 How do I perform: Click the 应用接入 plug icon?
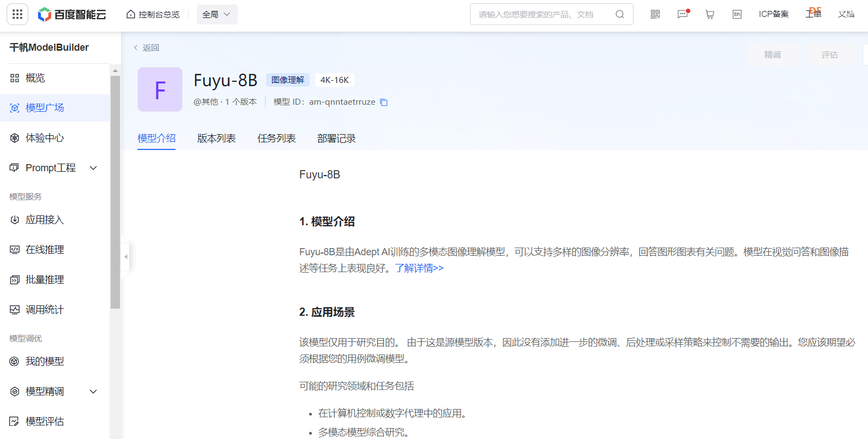click(x=15, y=220)
